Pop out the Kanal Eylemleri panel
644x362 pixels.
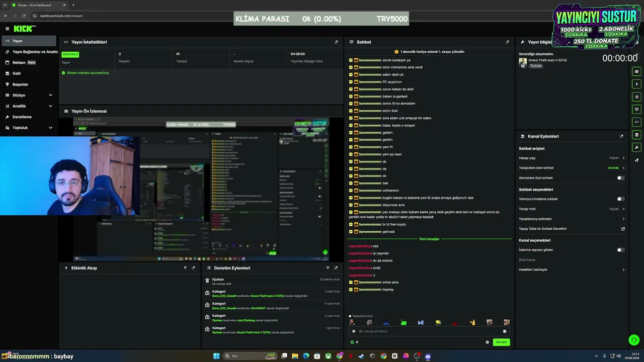click(621, 136)
